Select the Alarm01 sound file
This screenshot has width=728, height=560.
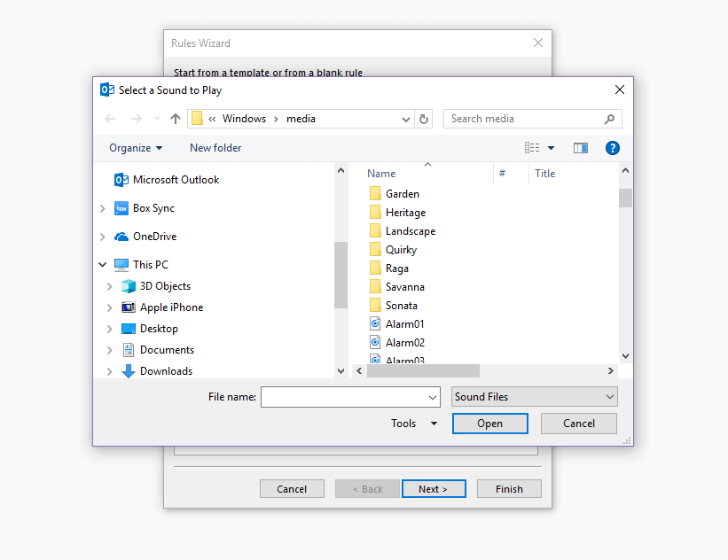(x=397, y=323)
